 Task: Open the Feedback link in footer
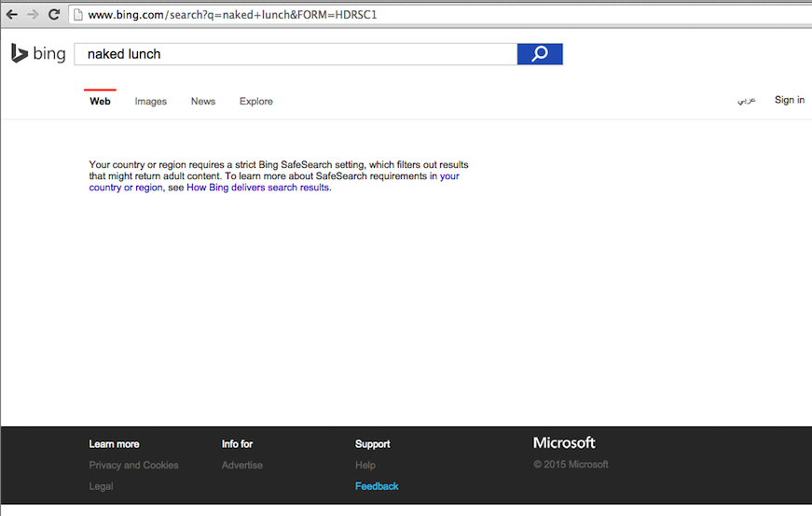pos(376,486)
